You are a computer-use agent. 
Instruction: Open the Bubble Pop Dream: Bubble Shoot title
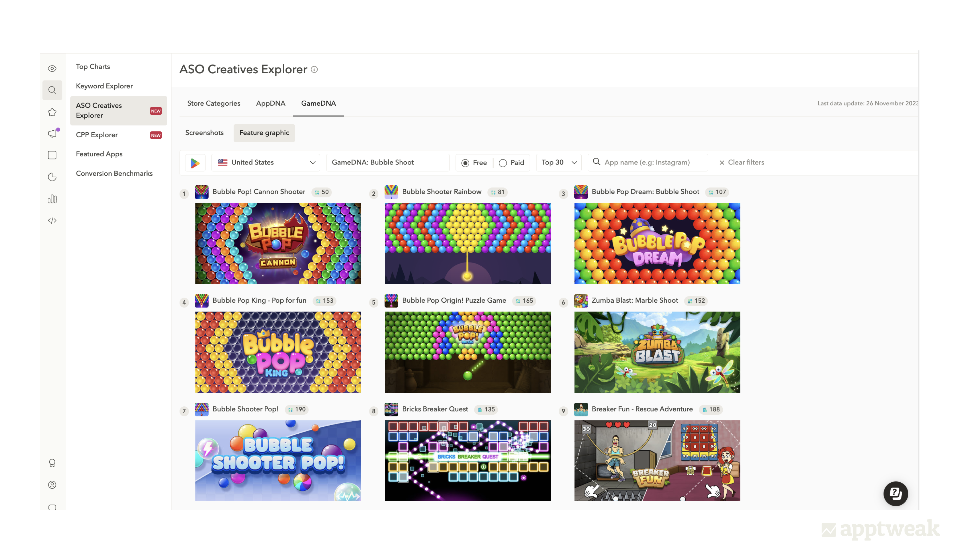(645, 192)
